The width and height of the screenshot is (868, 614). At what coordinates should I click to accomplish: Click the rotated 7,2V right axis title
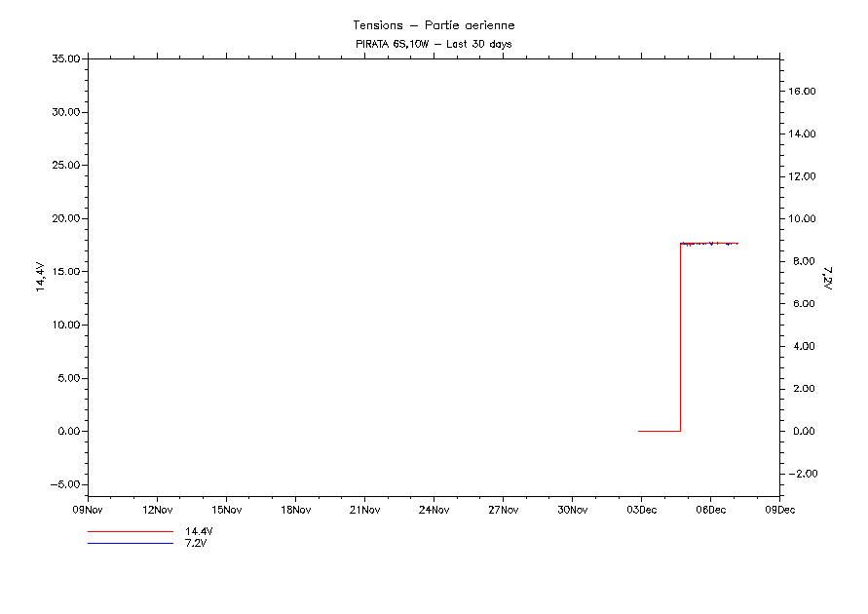[827, 277]
